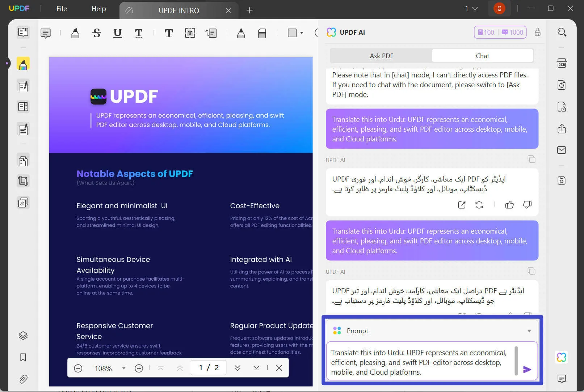This screenshot has height=392, width=584.
Task: Open the rectangle shape dropdown arrow
Action: [x=302, y=33]
